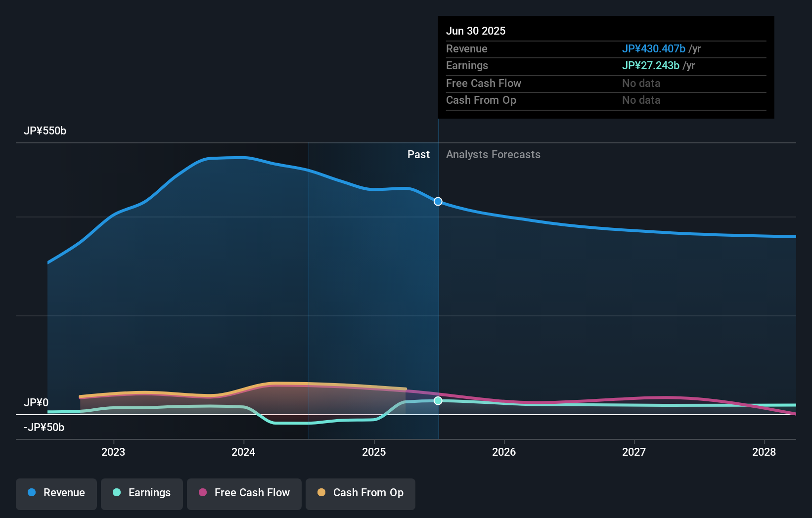812x518 pixels.
Task: Click the blue Revenue dot icon in legend
Action: (x=31, y=493)
